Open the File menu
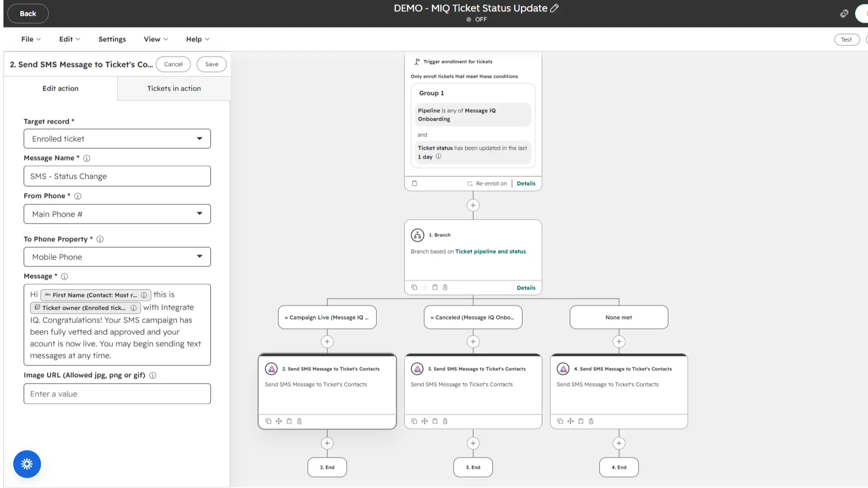The height and width of the screenshot is (488, 868). (31, 39)
